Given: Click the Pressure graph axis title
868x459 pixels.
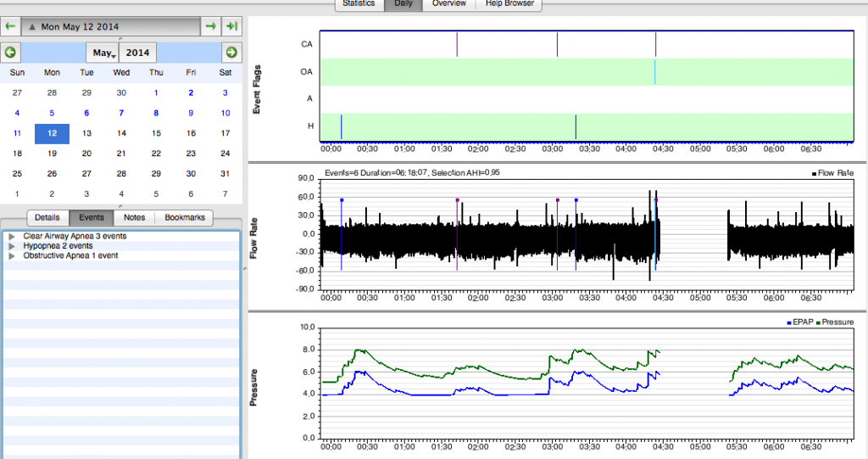Looking at the screenshot, I should point(253,388).
